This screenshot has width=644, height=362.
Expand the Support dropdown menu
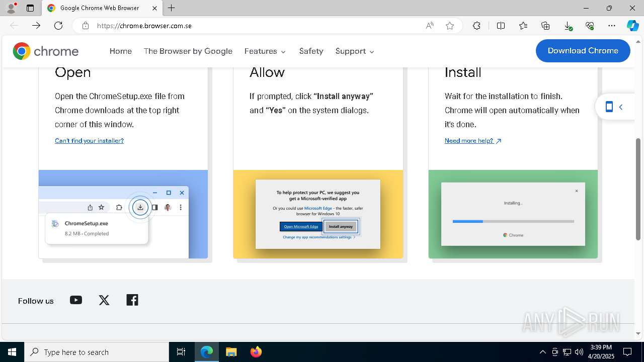pos(355,51)
